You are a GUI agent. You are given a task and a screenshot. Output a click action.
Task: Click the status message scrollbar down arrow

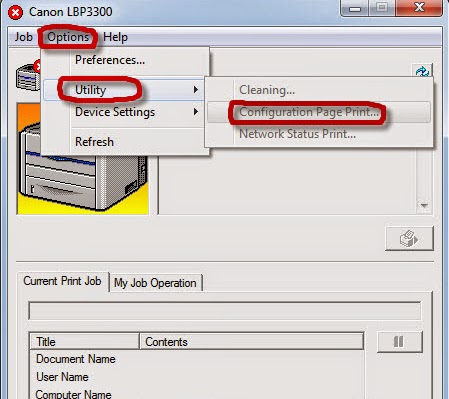click(x=424, y=206)
